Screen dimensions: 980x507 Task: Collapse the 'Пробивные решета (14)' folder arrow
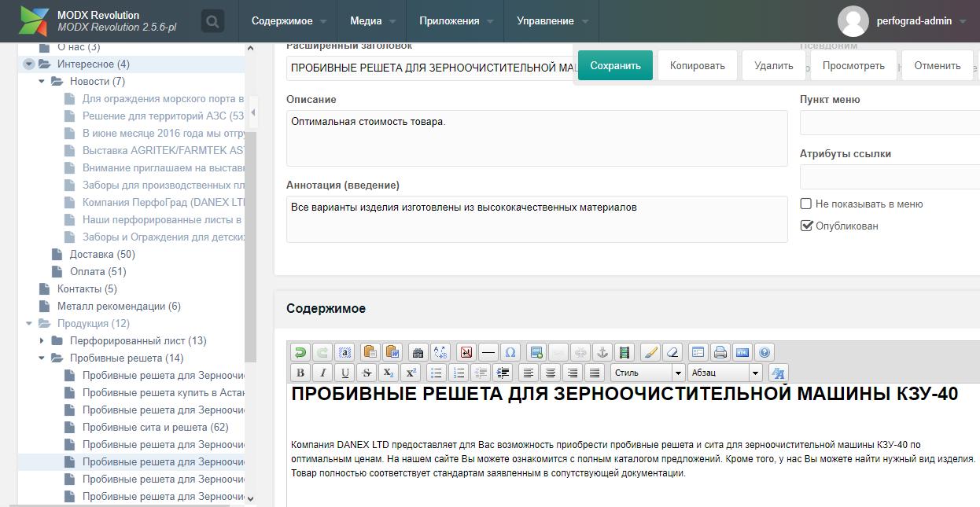42,358
